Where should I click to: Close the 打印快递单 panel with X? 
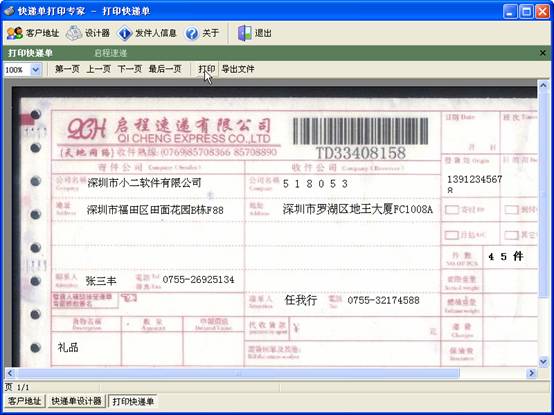pyautogui.click(x=543, y=53)
